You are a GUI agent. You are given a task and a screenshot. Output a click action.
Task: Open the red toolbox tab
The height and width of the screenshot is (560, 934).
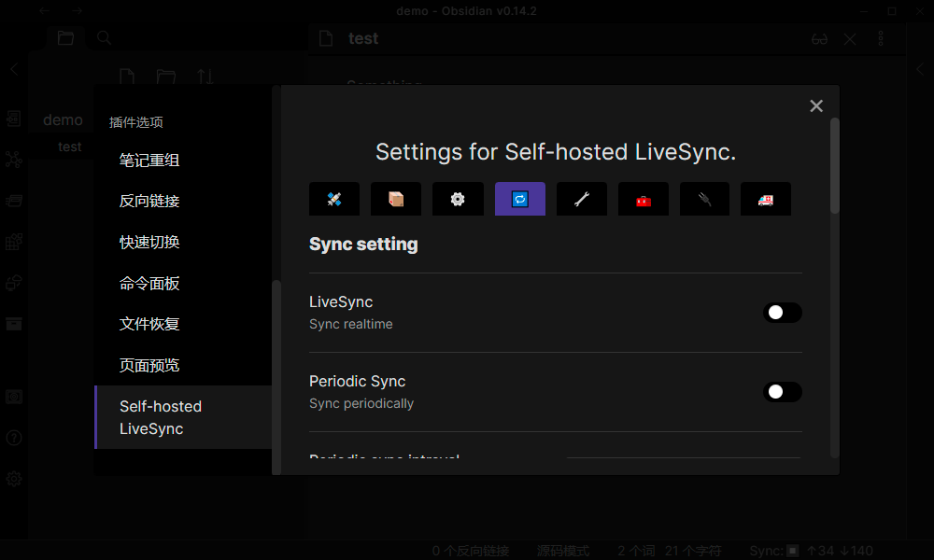click(x=644, y=199)
